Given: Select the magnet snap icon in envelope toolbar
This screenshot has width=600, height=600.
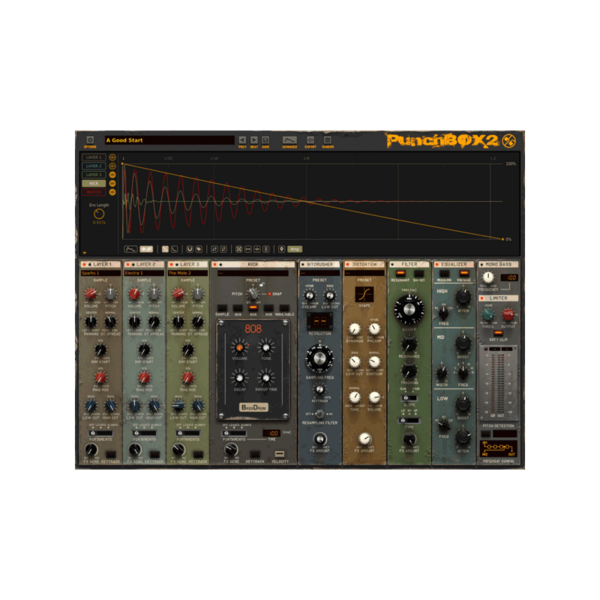Looking at the screenshot, I should (x=189, y=249).
